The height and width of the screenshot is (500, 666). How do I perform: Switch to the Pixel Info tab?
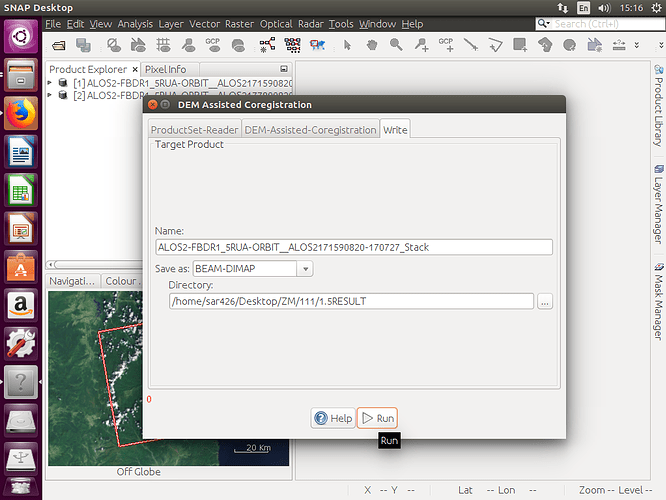click(166, 69)
